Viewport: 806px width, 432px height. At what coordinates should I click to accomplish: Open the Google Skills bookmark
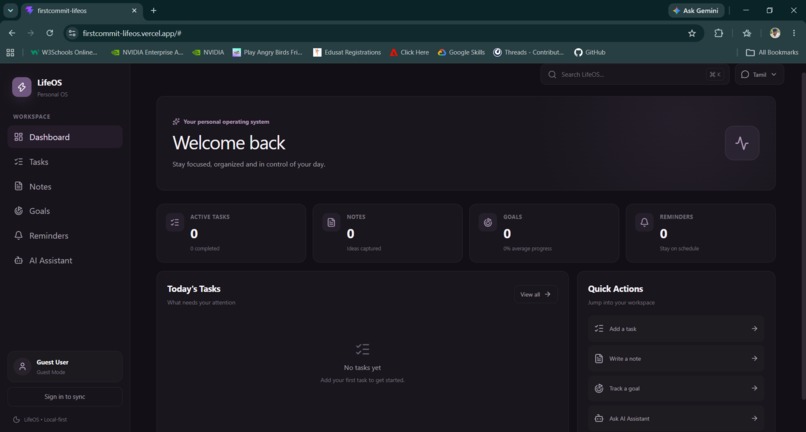tap(461, 52)
